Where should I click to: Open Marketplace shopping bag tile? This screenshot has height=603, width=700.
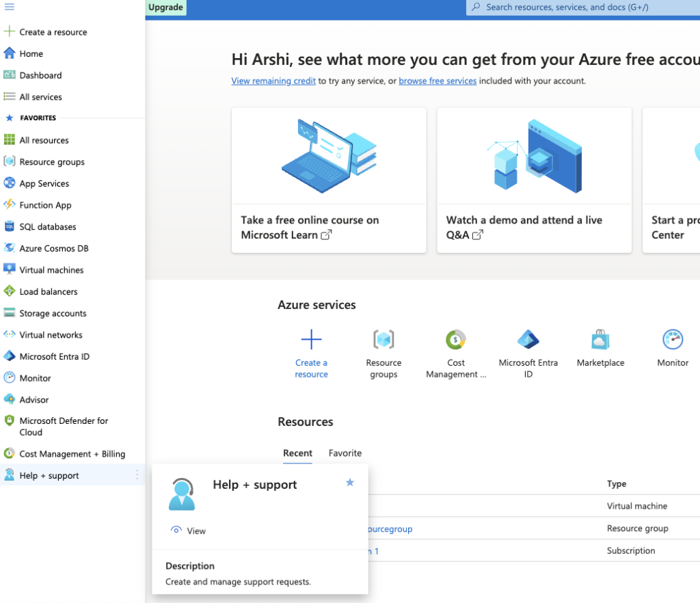point(600,348)
